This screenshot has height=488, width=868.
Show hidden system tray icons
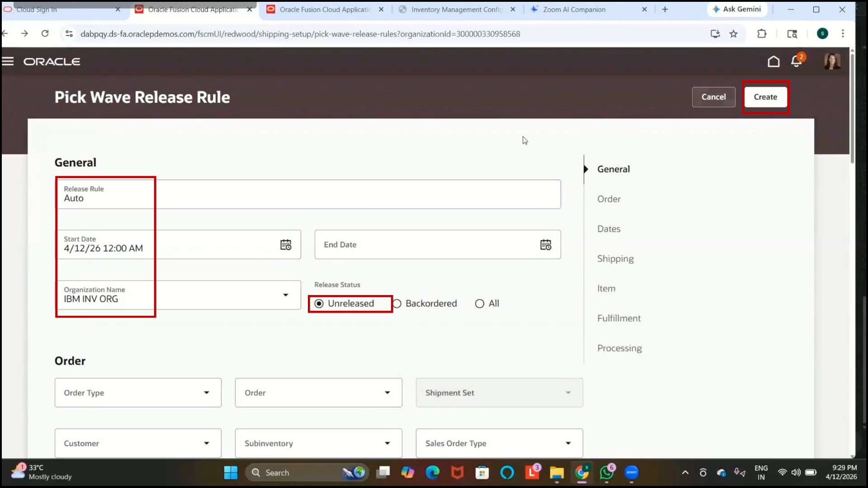tap(685, 473)
